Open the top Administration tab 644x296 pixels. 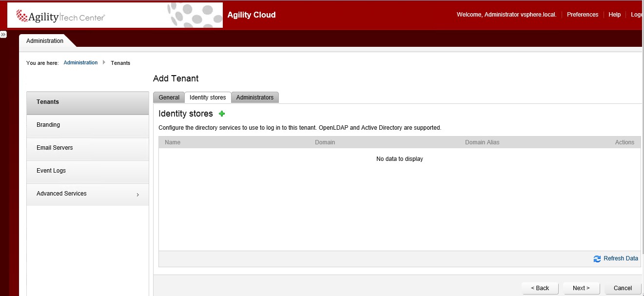click(45, 41)
